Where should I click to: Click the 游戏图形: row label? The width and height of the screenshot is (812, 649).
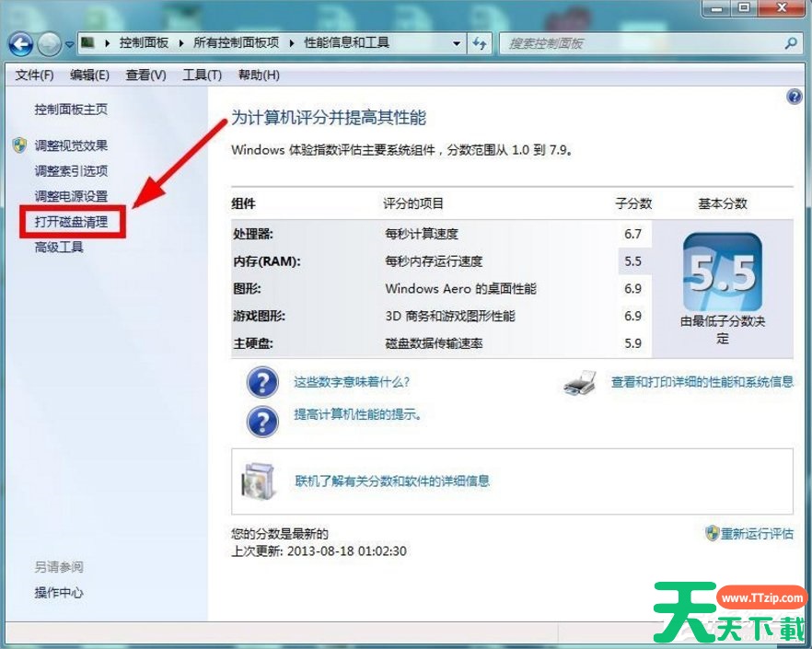259,316
